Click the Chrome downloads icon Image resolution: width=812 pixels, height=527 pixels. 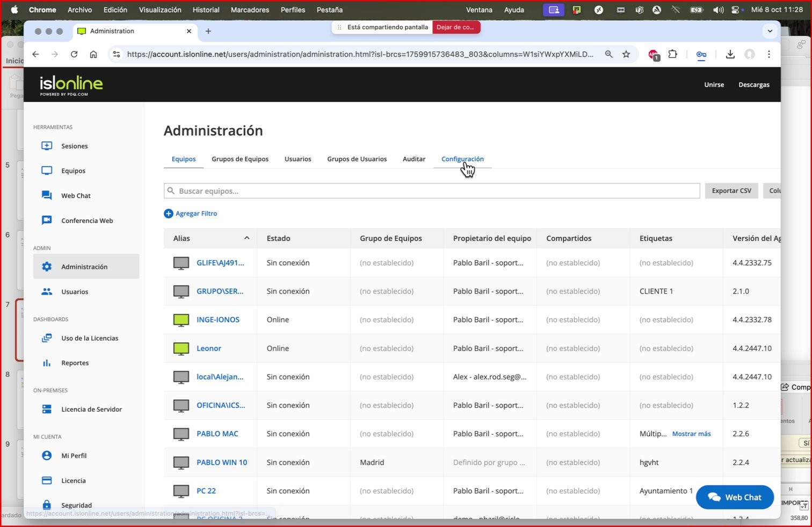(x=730, y=54)
